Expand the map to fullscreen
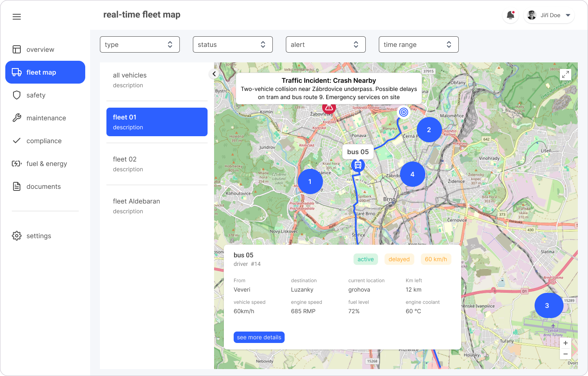The width and height of the screenshot is (588, 376). click(565, 75)
